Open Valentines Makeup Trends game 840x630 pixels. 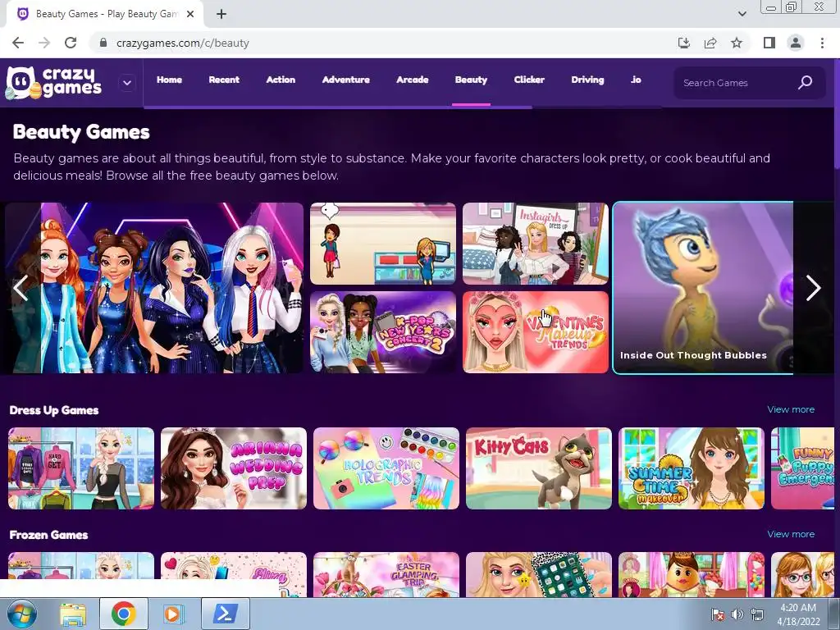pyautogui.click(x=536, y=332)
